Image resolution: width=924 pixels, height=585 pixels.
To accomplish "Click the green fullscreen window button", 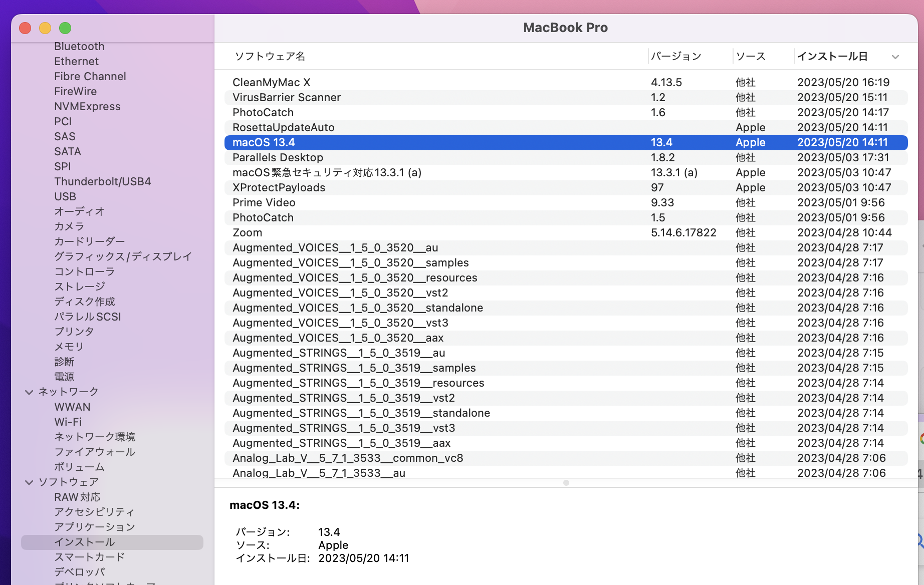I will click(65, 28).
